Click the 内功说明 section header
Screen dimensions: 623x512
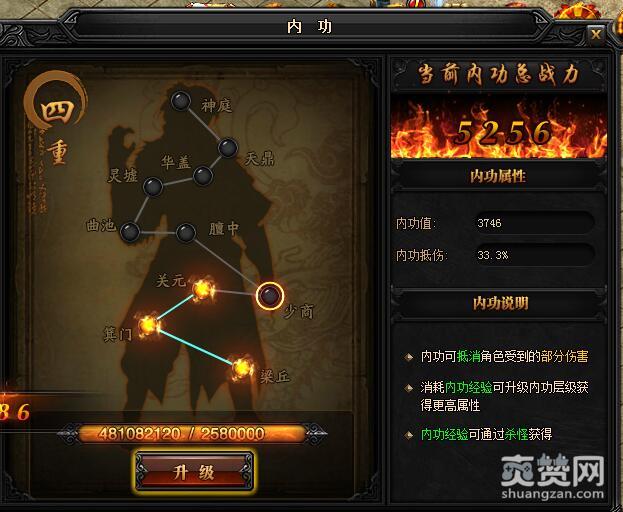499,303
